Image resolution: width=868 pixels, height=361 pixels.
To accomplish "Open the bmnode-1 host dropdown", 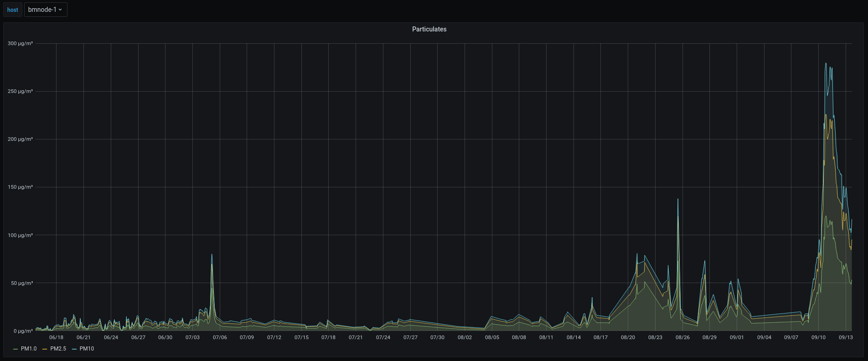I will click(x=45, y=10).
